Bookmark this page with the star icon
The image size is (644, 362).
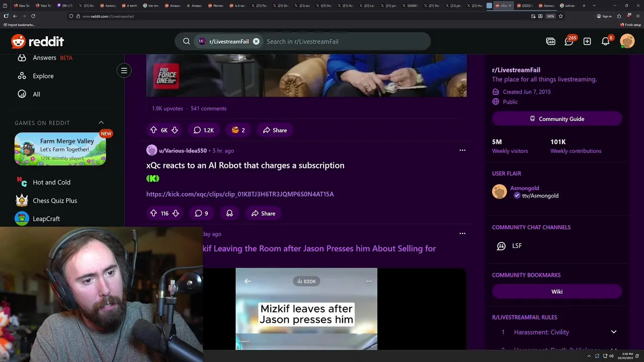560,16
